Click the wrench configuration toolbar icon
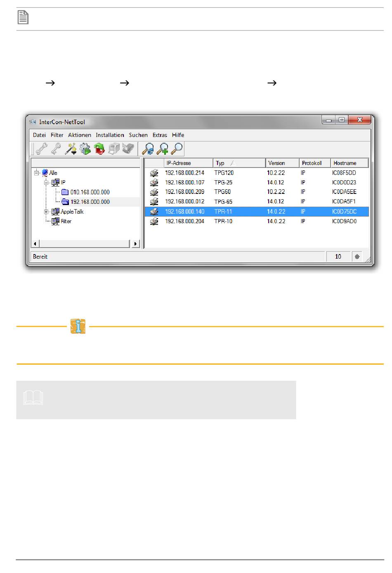 point(41,149)
